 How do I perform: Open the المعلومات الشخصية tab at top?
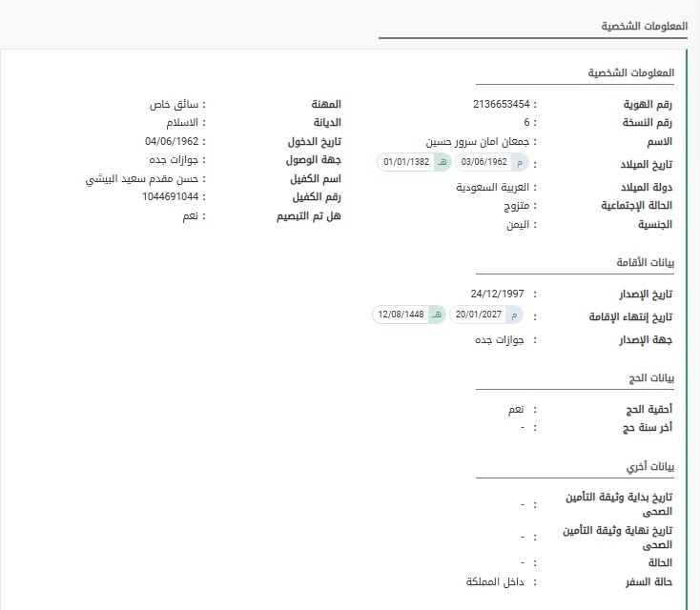pyautogui.click(x=634, y=26)
